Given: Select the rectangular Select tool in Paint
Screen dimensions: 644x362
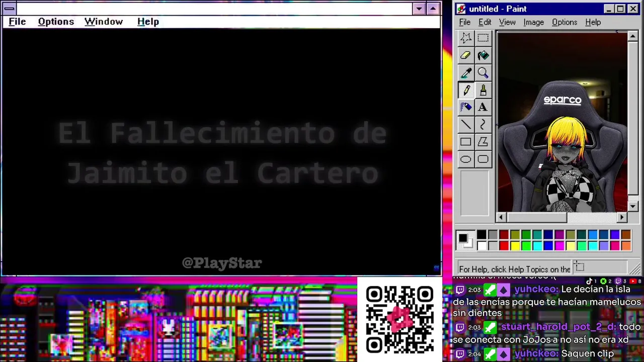Looking at the screenshot, I should coord(483,38).
